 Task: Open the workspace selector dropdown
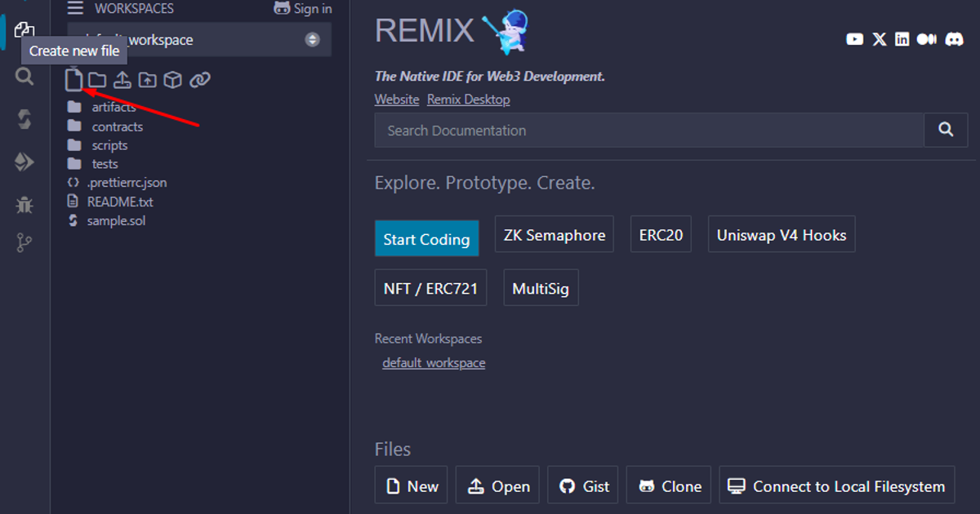199,40
